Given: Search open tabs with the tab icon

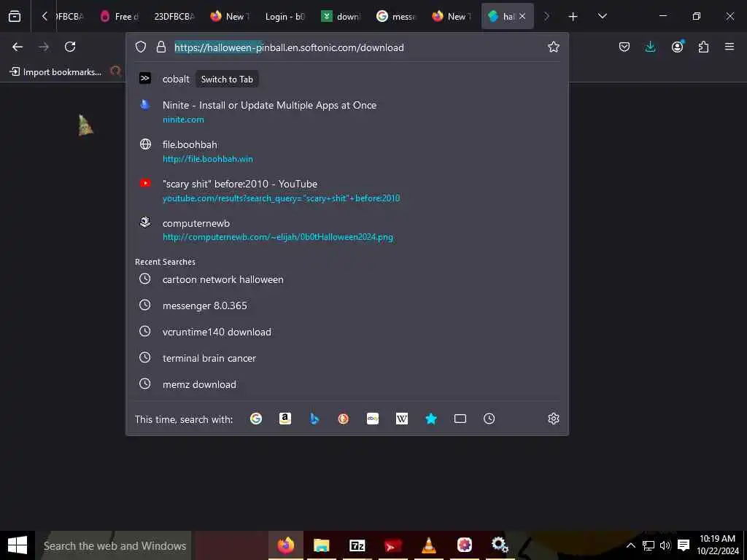Looking at the screenshot, I should pos(460,419).
